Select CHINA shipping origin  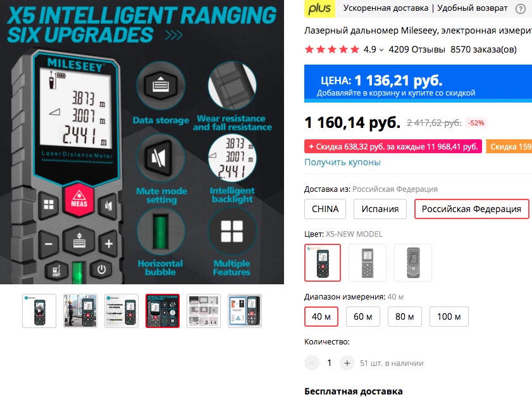point(325,209)
